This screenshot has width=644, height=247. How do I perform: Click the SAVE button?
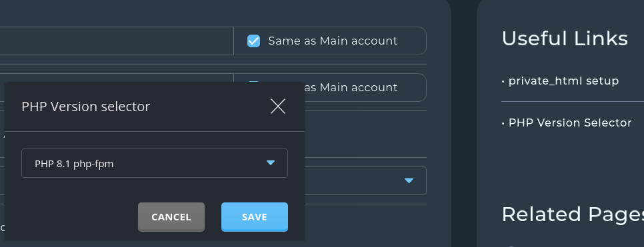tap(255, 217)
